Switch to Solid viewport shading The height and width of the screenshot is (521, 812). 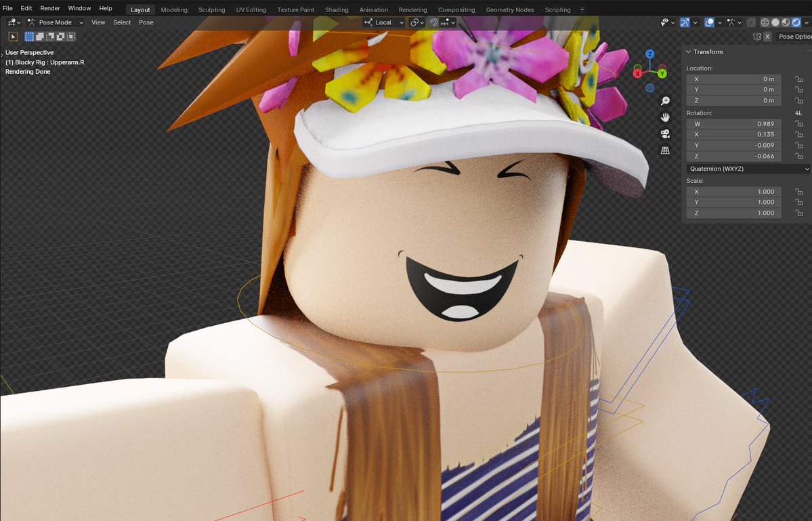(x=775, y=22)
